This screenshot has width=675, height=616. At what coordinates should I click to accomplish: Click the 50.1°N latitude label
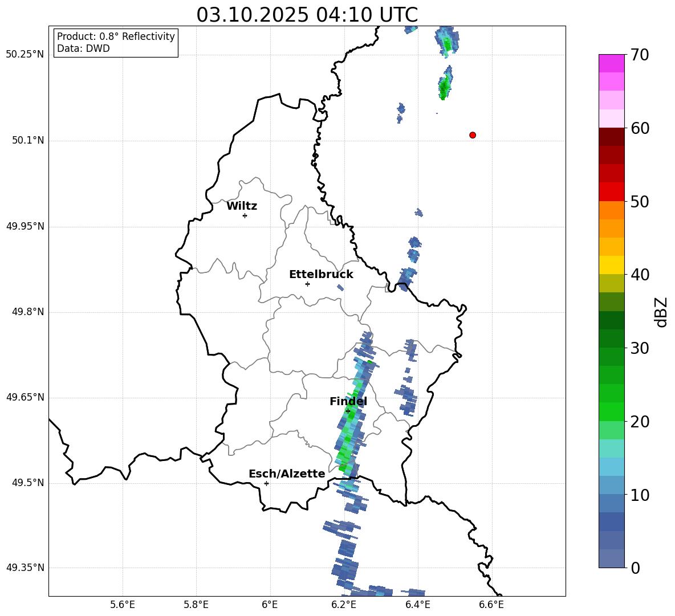pyautogui.click(x=29, y=140)
